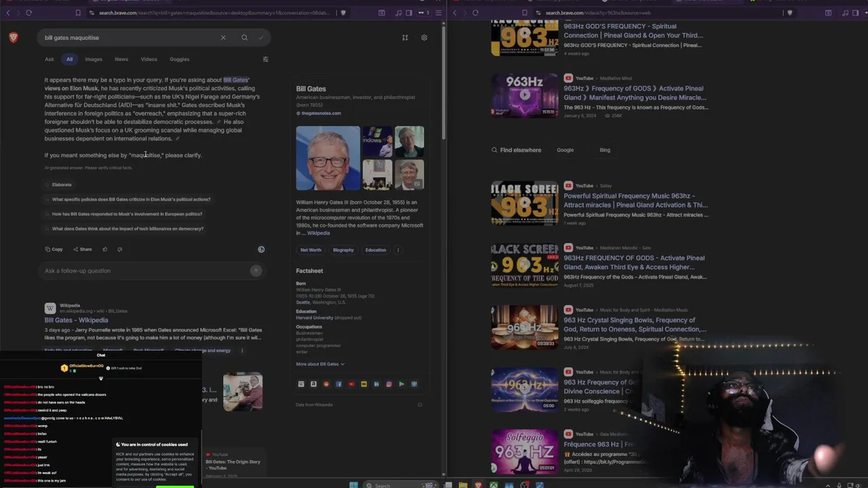Open 'Powerful Spiritual Frequency Music 963hz' video

[635, 200]
